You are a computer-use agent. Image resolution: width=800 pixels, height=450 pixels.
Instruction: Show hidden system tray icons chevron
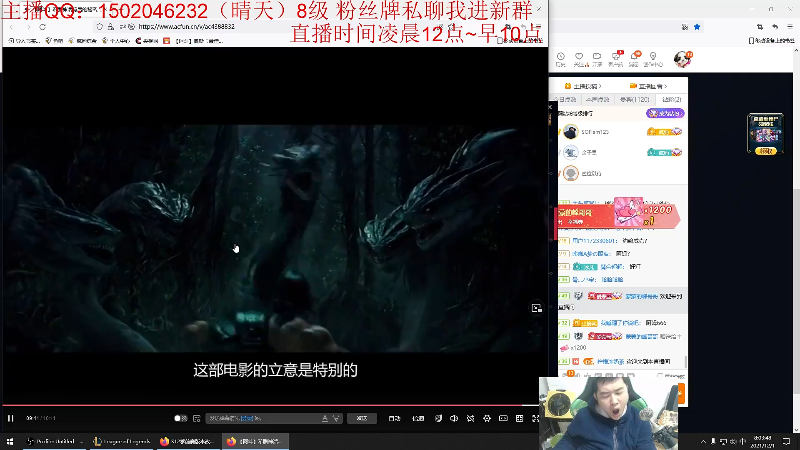[x=703, y=441]
